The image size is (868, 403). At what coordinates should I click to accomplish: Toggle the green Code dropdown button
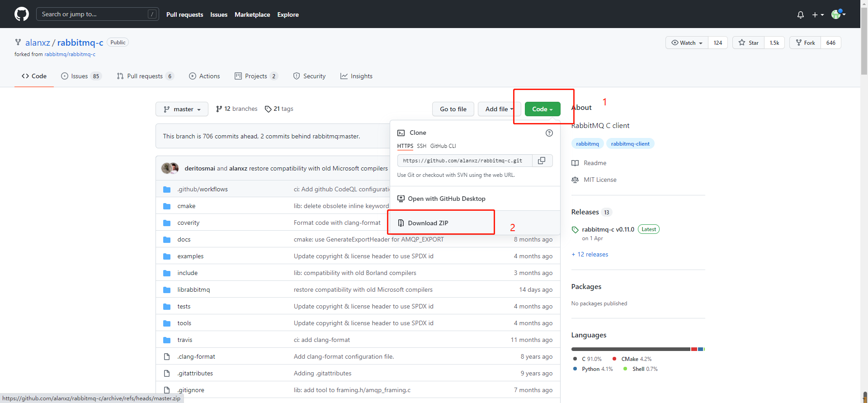pyautogui.click(x=542, y=109)
